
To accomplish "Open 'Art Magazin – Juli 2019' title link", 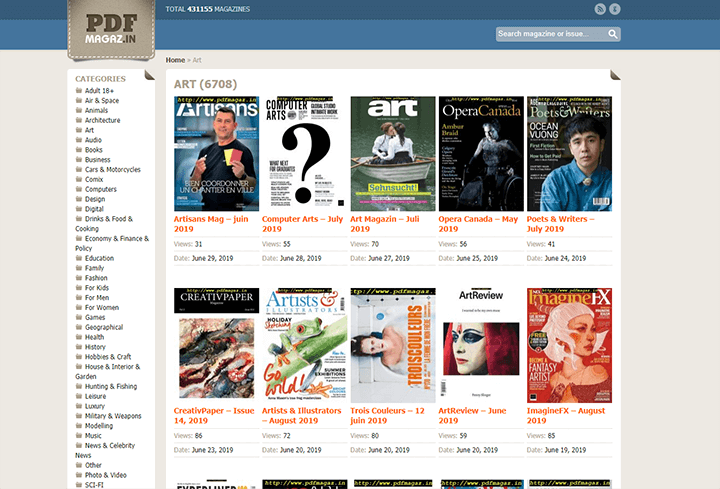I will tap(385, 224).
